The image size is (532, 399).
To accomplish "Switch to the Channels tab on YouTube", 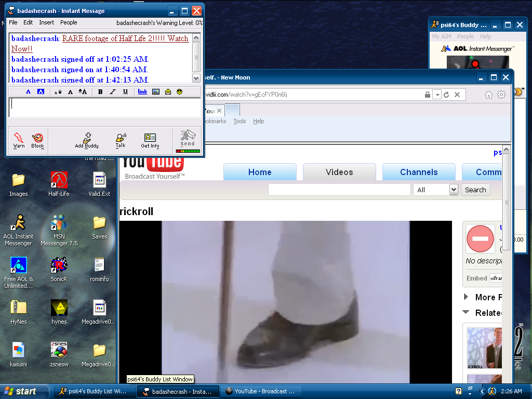I will click(x=418, y=172).
